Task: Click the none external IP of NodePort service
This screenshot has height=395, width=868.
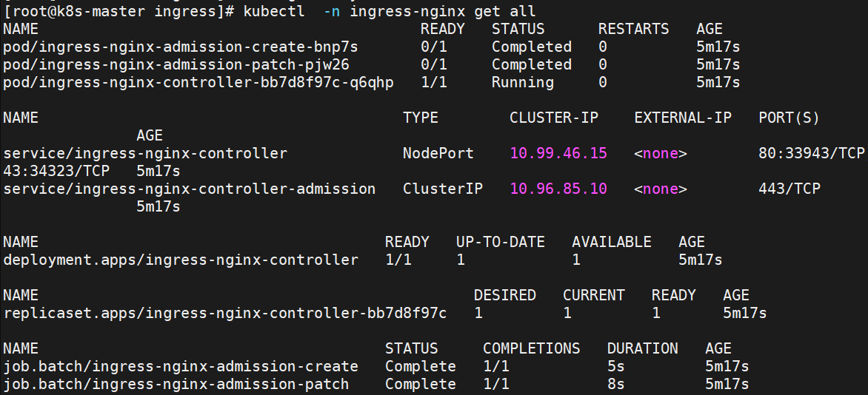Action: tap(661, 153)
